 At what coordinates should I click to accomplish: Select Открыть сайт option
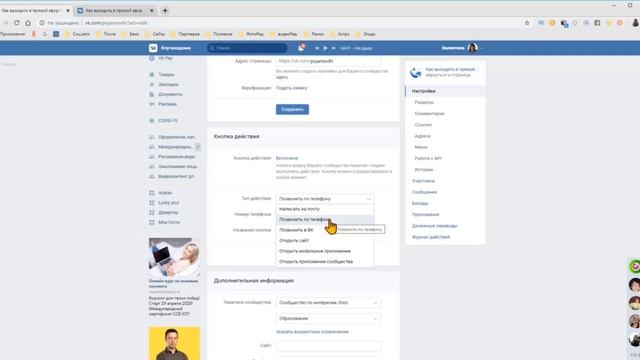[x=325, y=241]
